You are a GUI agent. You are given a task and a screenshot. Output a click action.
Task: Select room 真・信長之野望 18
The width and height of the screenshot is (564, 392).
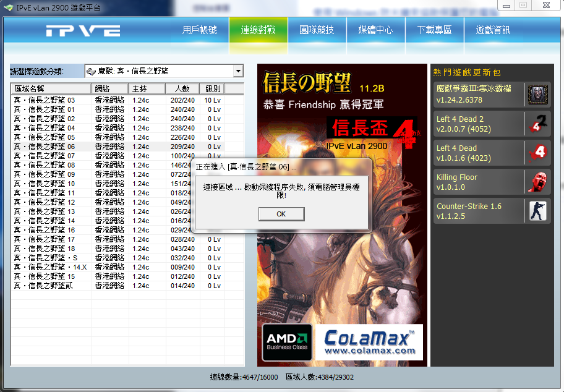click(119, 249)
